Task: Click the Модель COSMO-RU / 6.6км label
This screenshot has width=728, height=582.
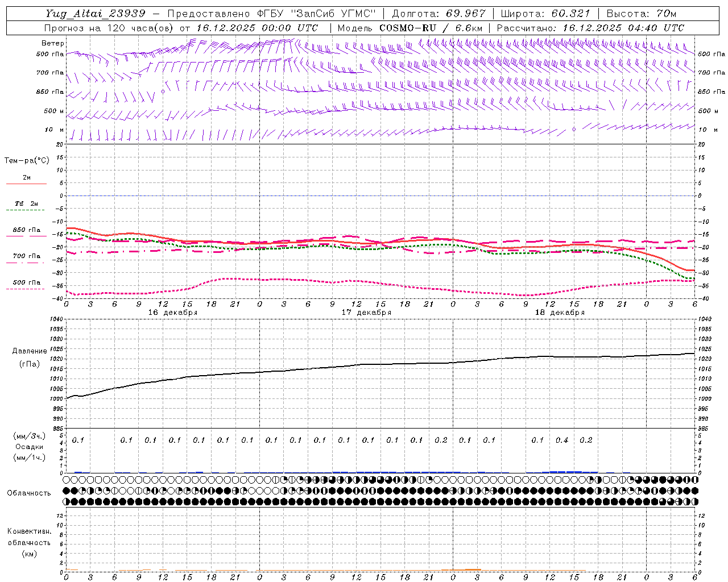Action: tap(410, 28)
